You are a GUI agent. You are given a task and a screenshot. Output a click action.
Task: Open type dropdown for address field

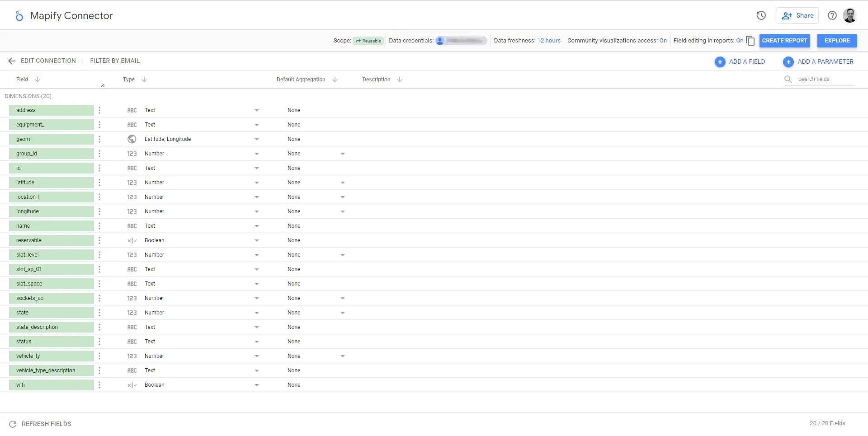point(257,110)
